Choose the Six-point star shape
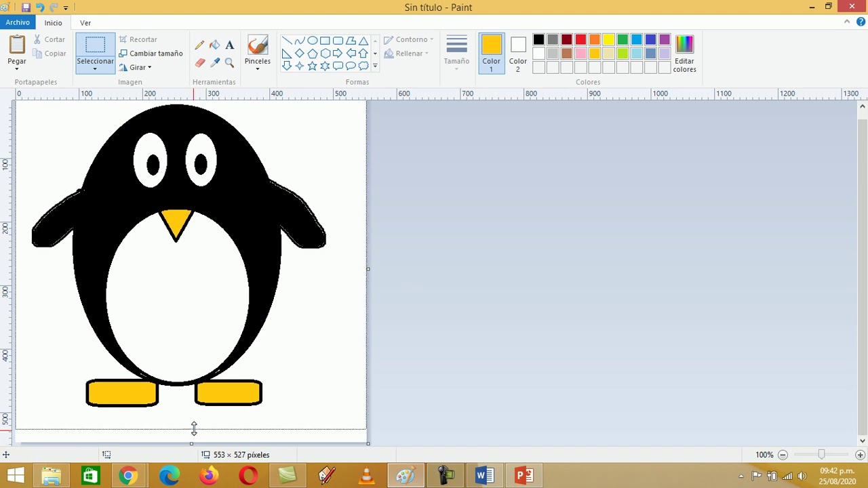868x488 pixels. pyautogui.click(x=325, y=66)
